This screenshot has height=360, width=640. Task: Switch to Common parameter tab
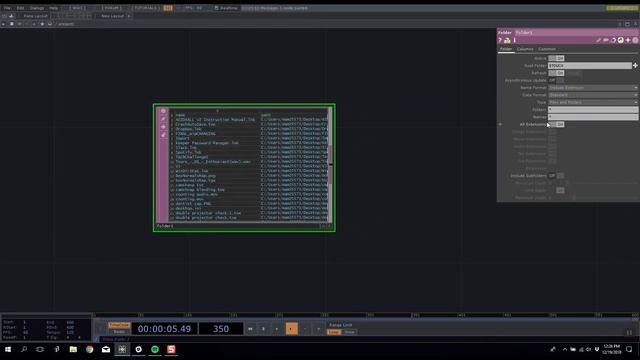[547, 49]
